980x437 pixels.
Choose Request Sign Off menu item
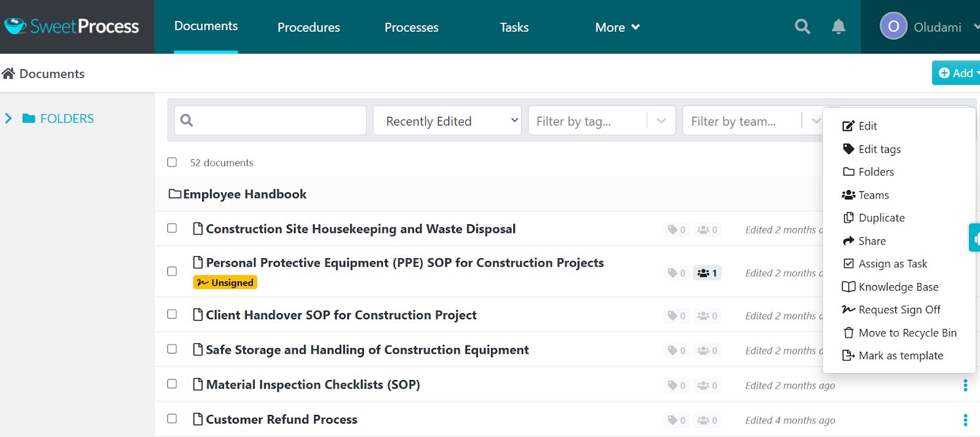tap(891, 310)
